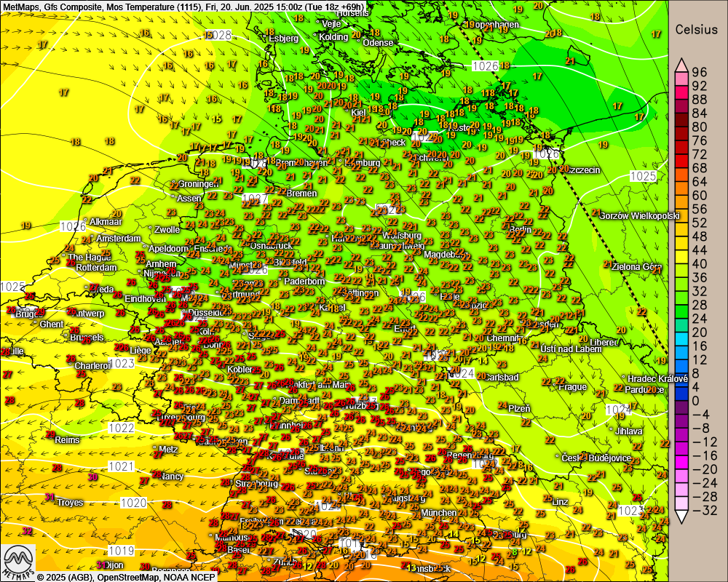The width and height of the screenshot is (728, 582).
Task: Pick the legend color band at 60
Action: coord(681,195)
